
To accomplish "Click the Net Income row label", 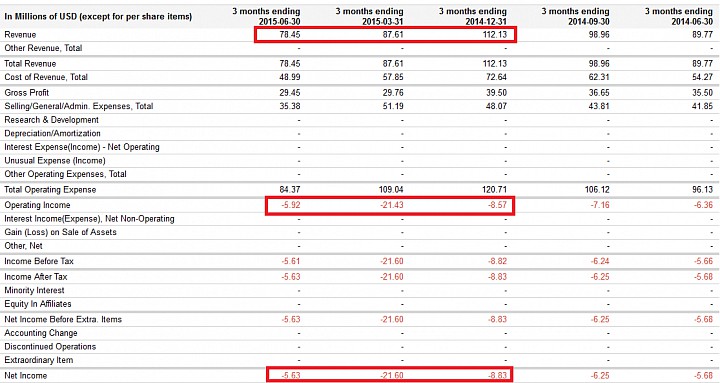I will [x=26, y=375].
